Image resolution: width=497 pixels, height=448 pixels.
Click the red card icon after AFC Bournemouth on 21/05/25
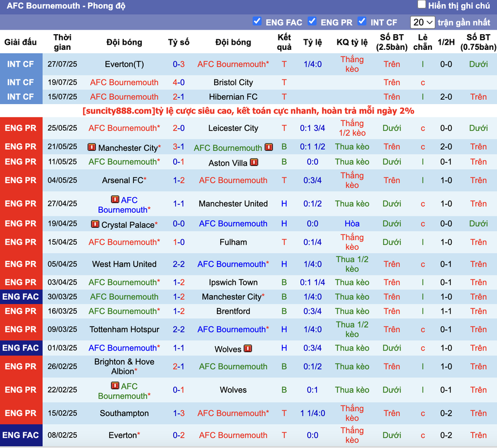click(x=269, y=147)
